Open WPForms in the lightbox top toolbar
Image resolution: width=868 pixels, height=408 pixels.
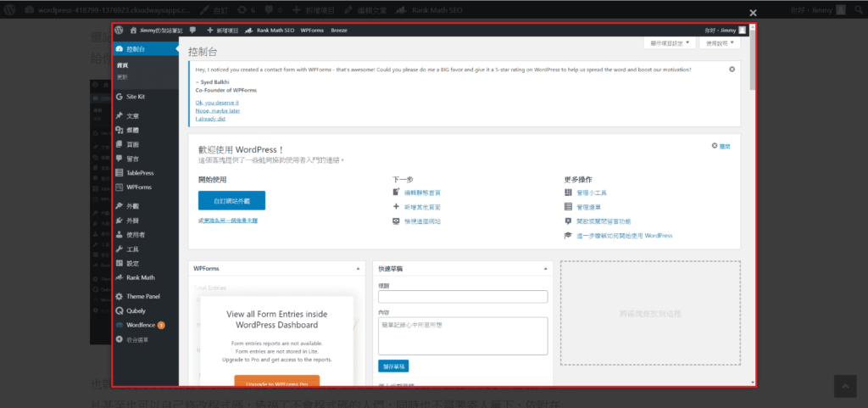(312, 31)
